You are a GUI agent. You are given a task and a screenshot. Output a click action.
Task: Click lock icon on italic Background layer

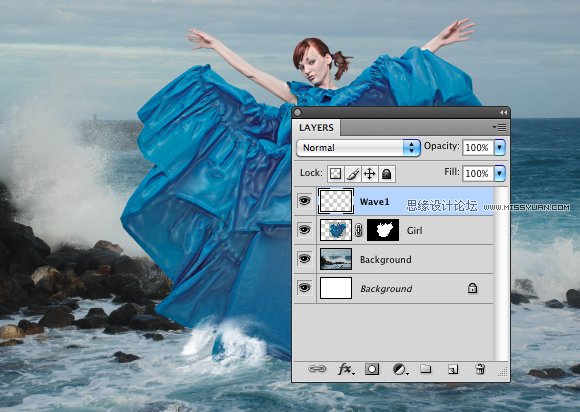pyautogui.click(x=472, y=288)
